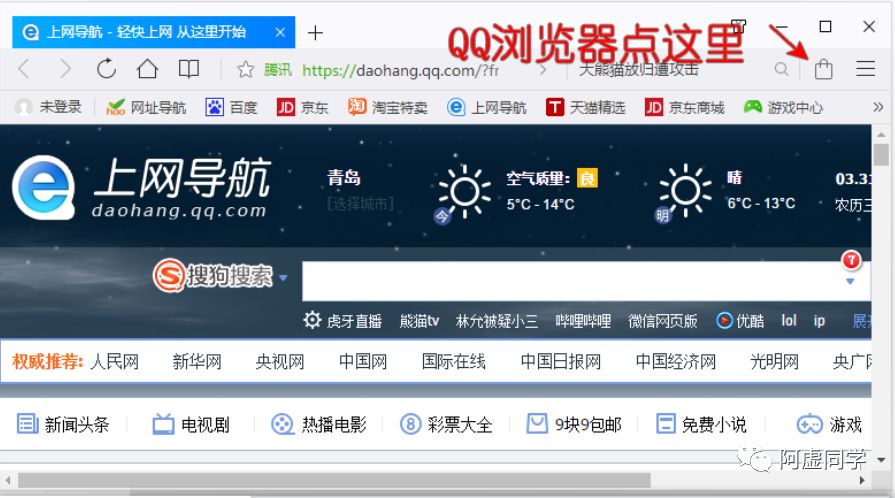
Task: Click the 良 air quality badge
Action: [x=587, y=178]
